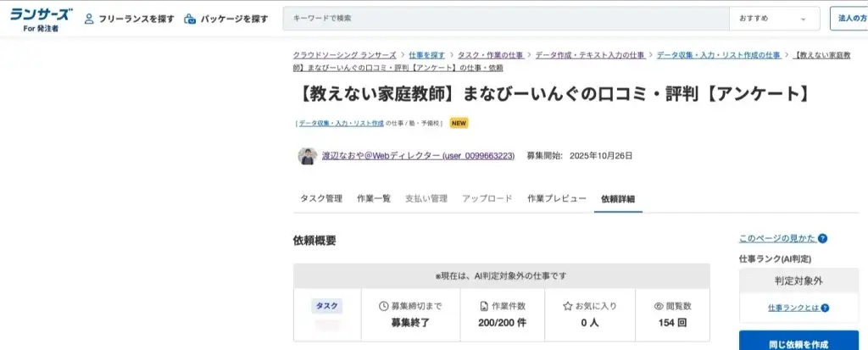Click question mark icon beside 仕事ランクとは

coord(826,308)
